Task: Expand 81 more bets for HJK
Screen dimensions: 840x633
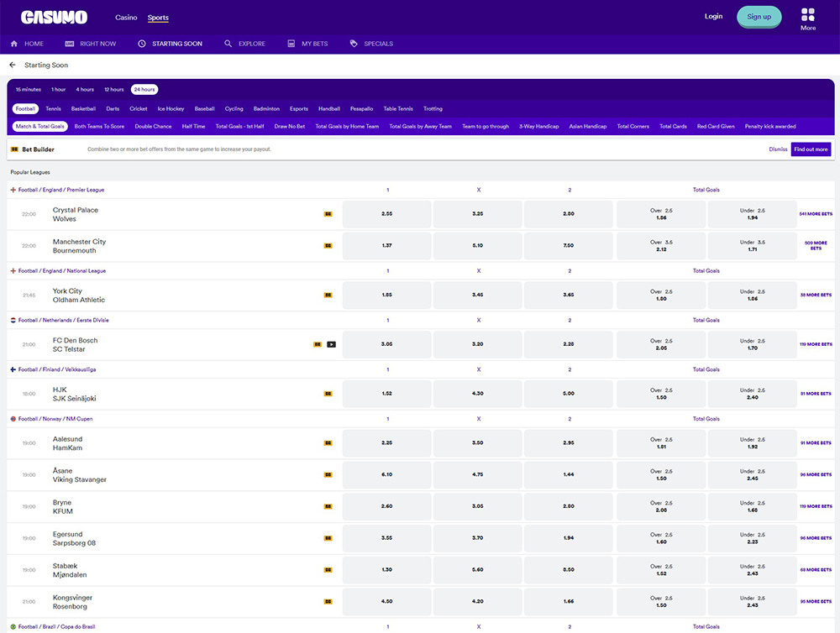Action: click(816, 394)
